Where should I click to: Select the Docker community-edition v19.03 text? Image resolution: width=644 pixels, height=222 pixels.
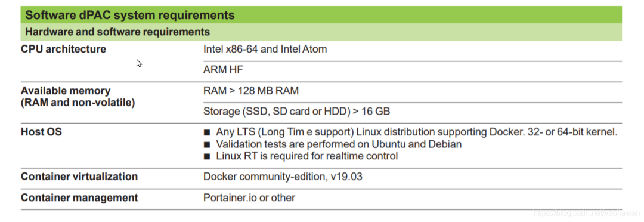pyautogui.click(x=283, y=177)
